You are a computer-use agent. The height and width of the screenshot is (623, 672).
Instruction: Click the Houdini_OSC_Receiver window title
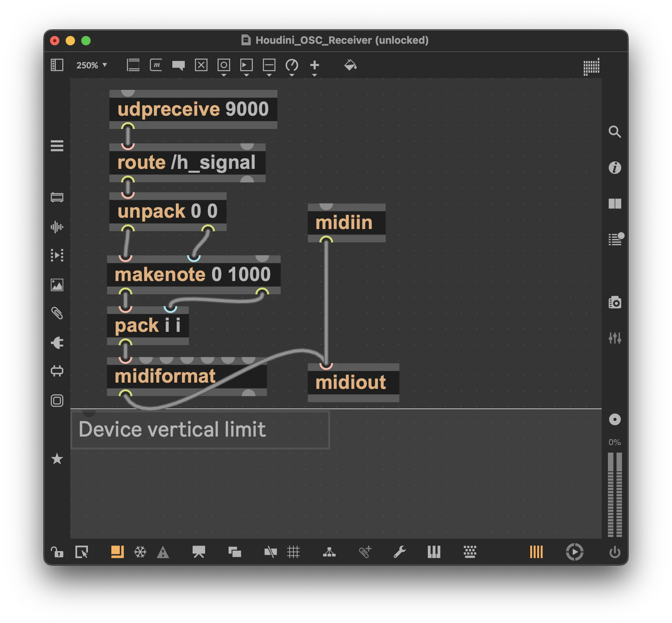pos(342,40)
